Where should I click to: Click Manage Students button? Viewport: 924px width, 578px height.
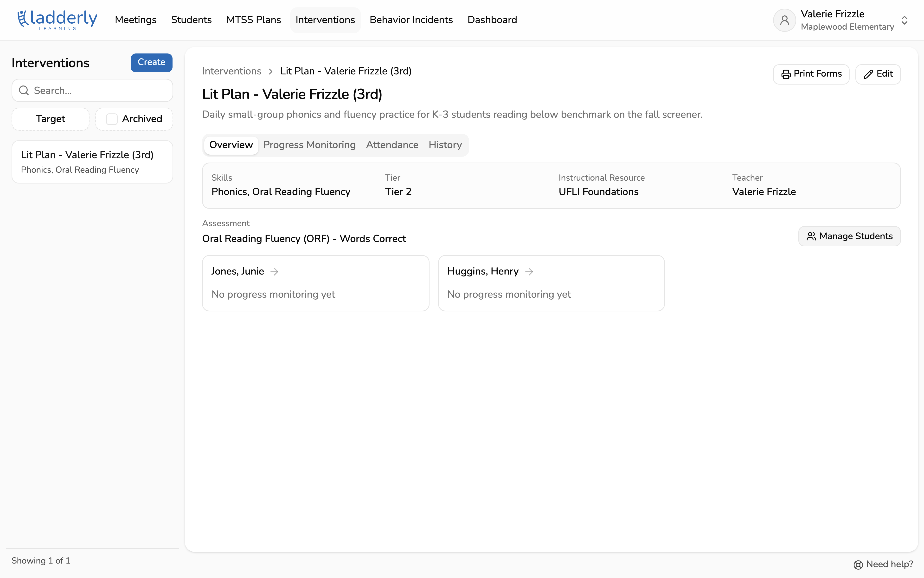pyautogui.click(x=849, y=236)
